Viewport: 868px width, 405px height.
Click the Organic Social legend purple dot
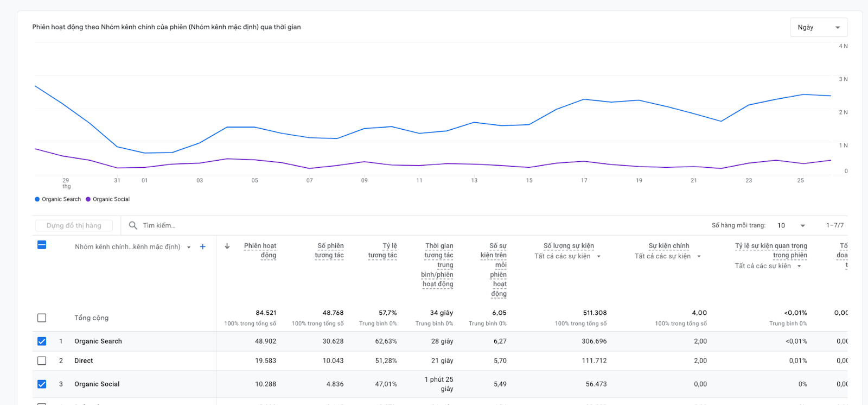88,199
